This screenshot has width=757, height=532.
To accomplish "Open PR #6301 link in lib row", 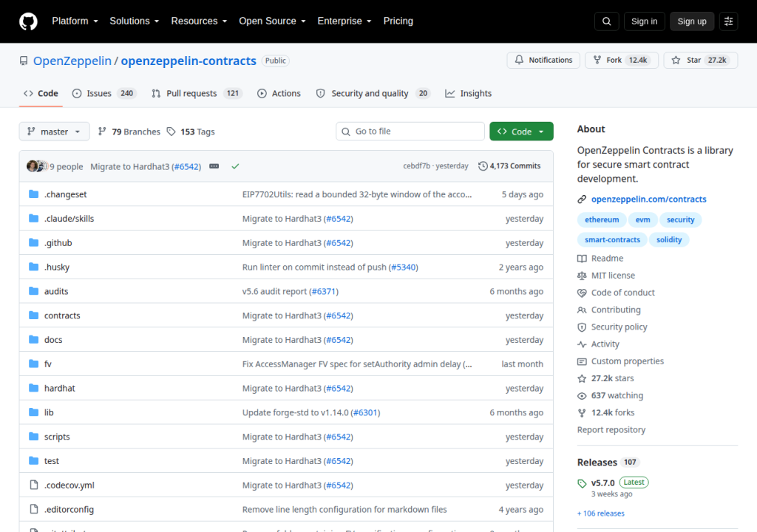I will tap(365, 412).
